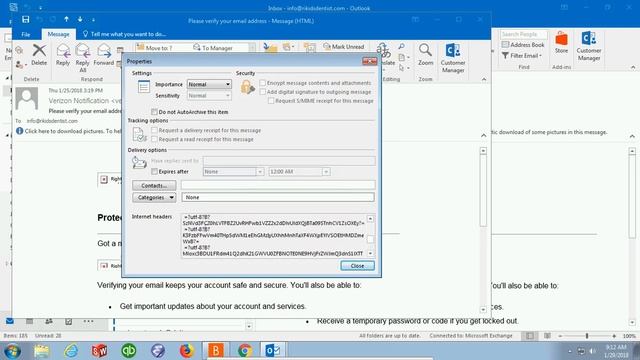Open the Categories dropdown button
640x360 pixels.
pyautogui.click(x=154, y=198)
